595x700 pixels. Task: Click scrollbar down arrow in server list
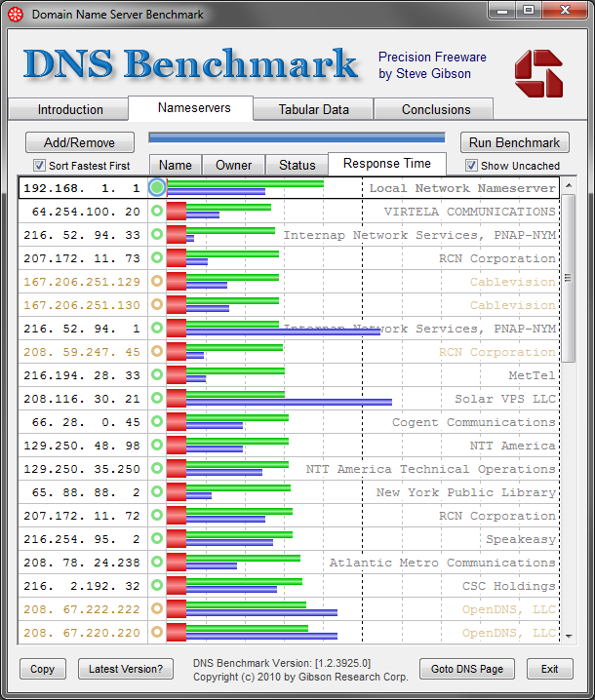tap(569, 637)
